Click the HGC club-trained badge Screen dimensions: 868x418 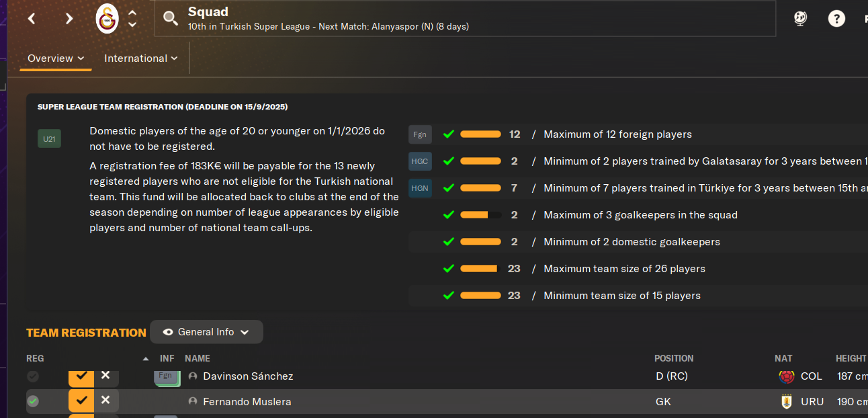[420, 161]
